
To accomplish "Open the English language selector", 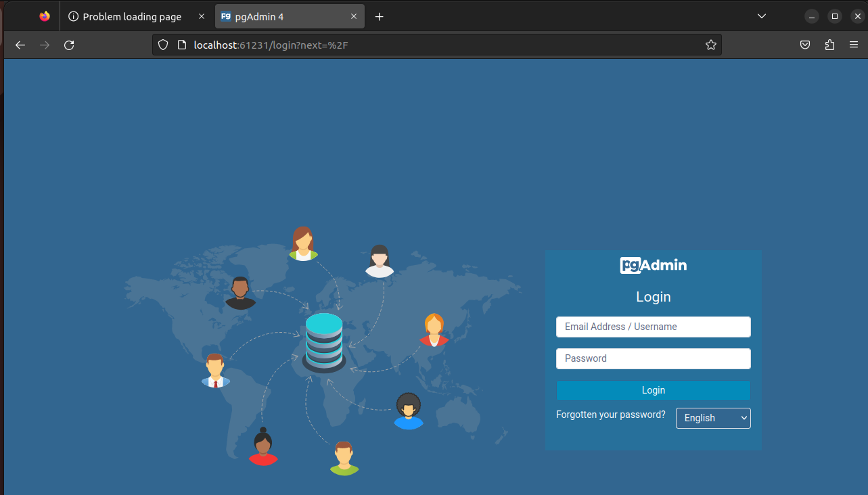I will tap(712, 418).
